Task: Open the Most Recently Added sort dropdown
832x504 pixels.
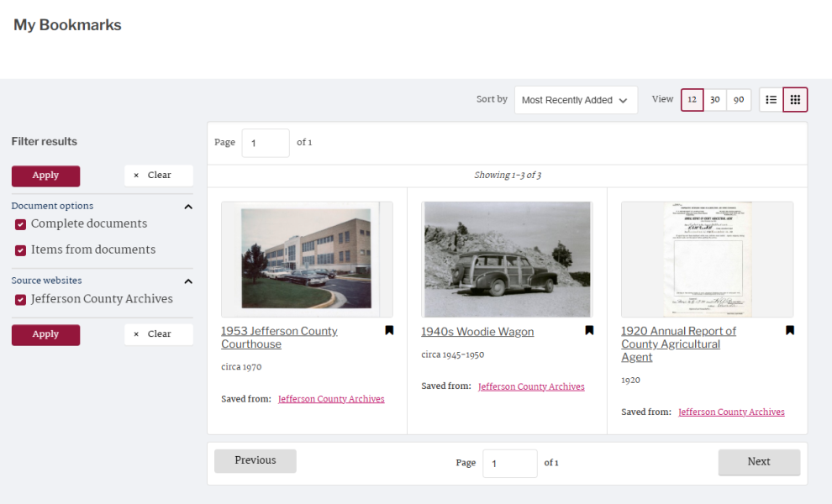Action: [575, 99]
